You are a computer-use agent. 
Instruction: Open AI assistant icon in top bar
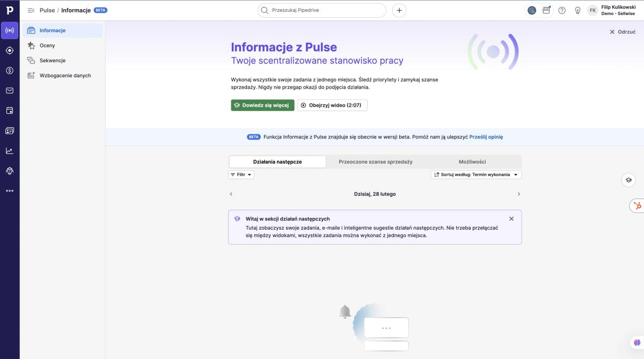(x=532, y=10)
